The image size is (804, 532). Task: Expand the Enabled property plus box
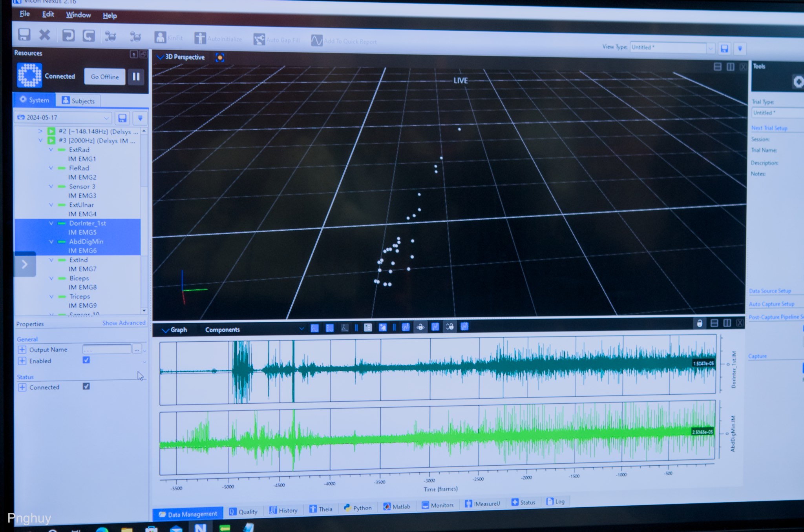pos(22,361)
